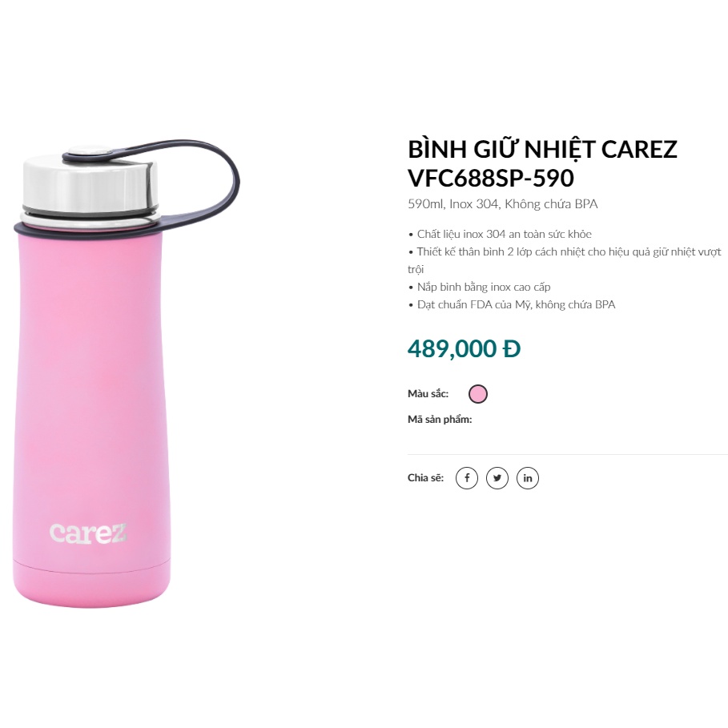Click the Thiết kế thân bình 2 lớp bullet
The image size is (728, 728).
coord(565,260)
